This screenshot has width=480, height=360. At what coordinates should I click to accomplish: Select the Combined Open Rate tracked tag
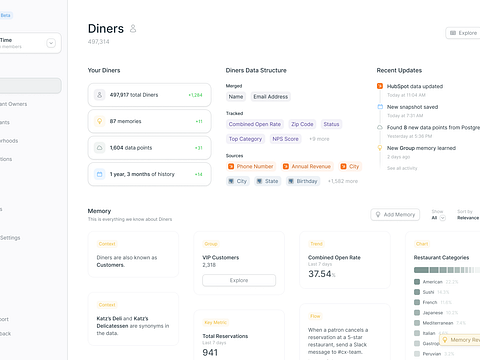point(255,124)
